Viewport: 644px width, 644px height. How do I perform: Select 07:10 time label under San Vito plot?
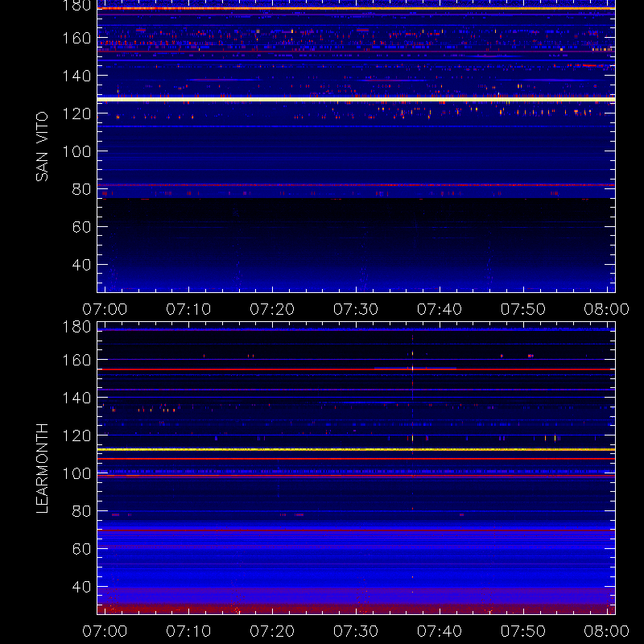(x=188, y=309)
